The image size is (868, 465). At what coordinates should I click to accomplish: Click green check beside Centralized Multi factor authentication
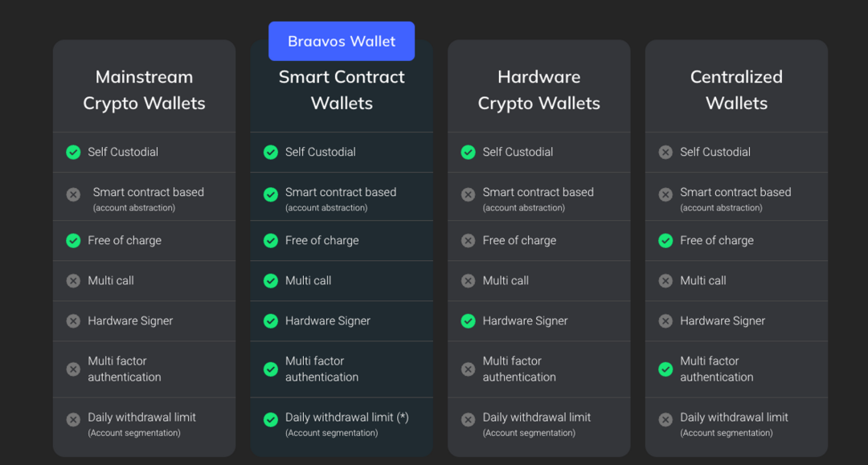point(665,369)
